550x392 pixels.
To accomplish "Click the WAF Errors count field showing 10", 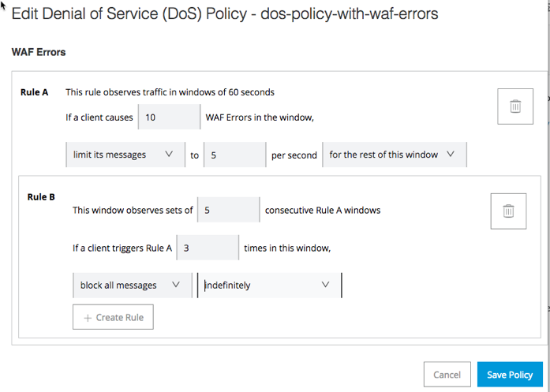I will click(169, 118).
